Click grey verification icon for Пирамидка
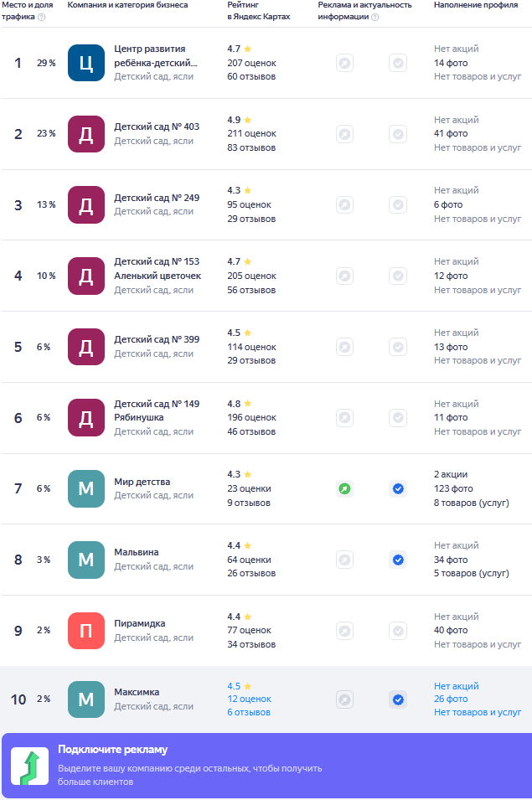 point(398,631)
